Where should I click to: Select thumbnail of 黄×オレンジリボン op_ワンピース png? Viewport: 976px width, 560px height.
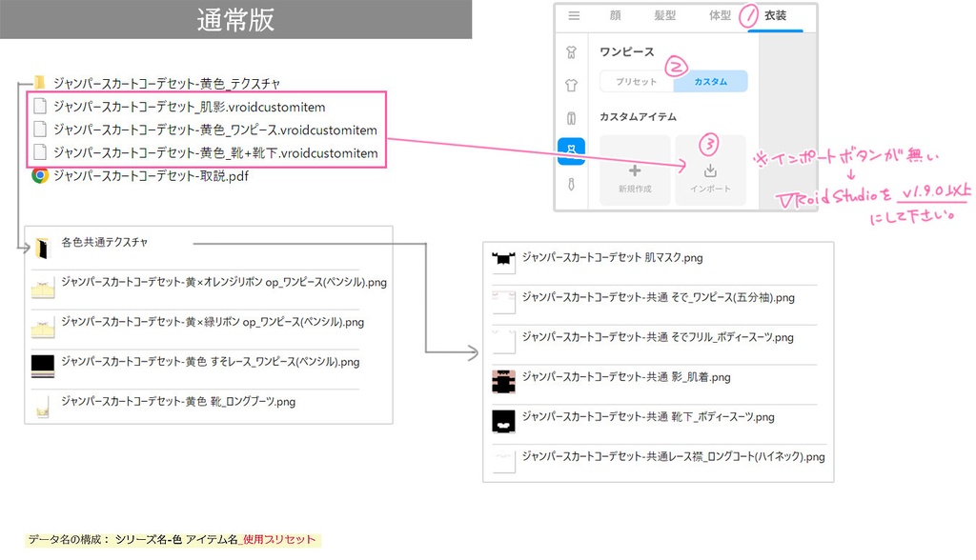[43, 289]
